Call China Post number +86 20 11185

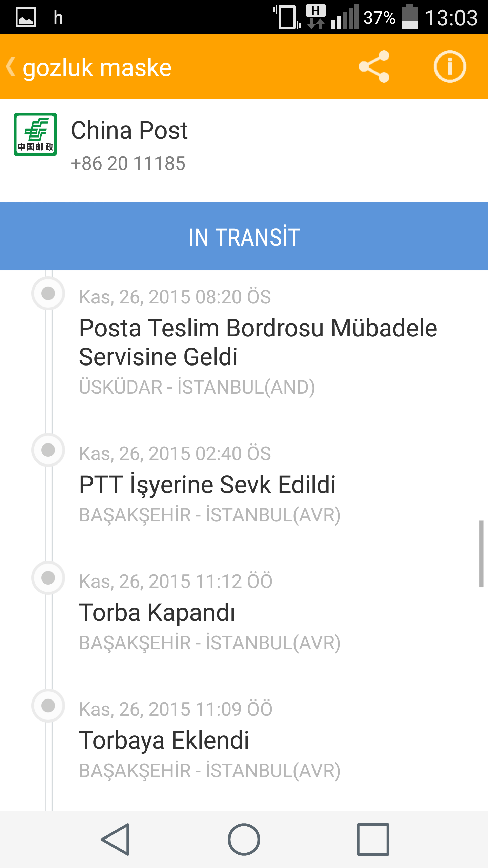pyautogui.click(x=128, y=163)
